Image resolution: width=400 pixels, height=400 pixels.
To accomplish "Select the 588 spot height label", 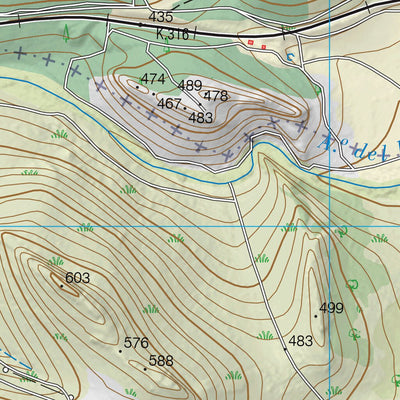I will (x=161, y=361).
